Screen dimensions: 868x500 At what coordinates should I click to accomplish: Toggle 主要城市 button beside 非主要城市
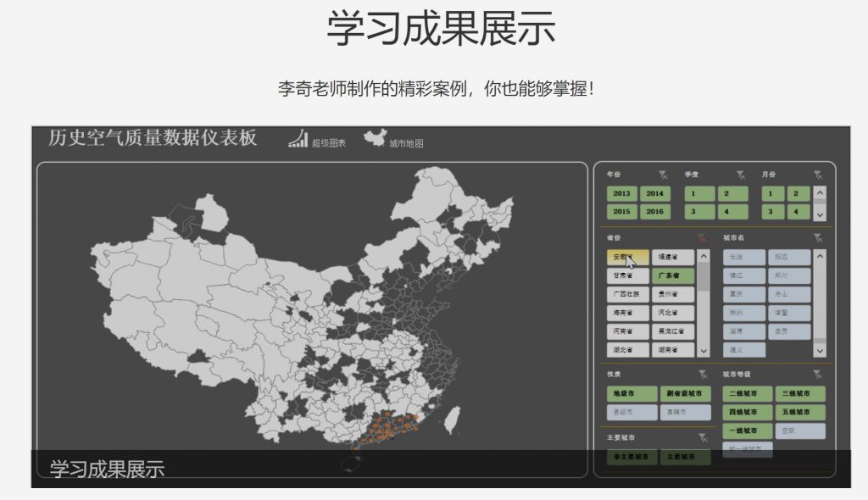685,458
